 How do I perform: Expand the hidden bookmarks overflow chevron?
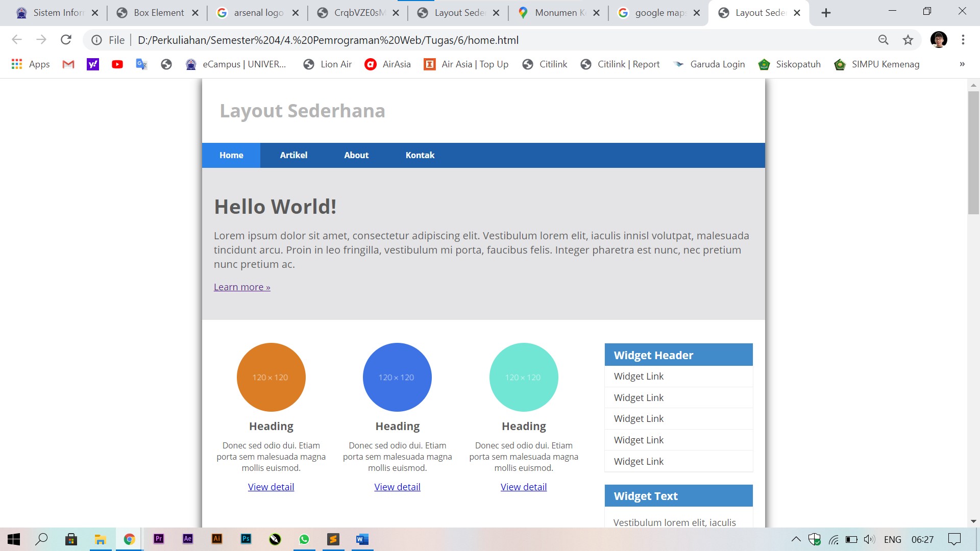coord(962,64)
